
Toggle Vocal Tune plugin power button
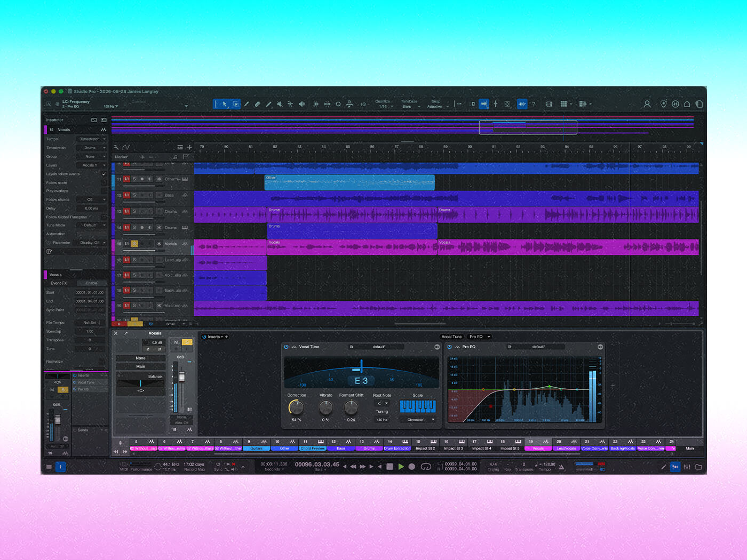tap(286, 347)
